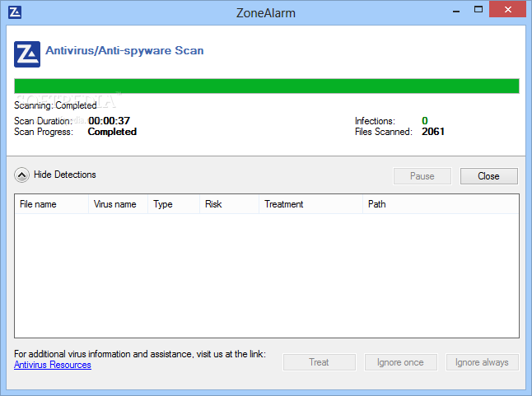
Task: Open the Antivirus Resources link
Action: (53, 366)
